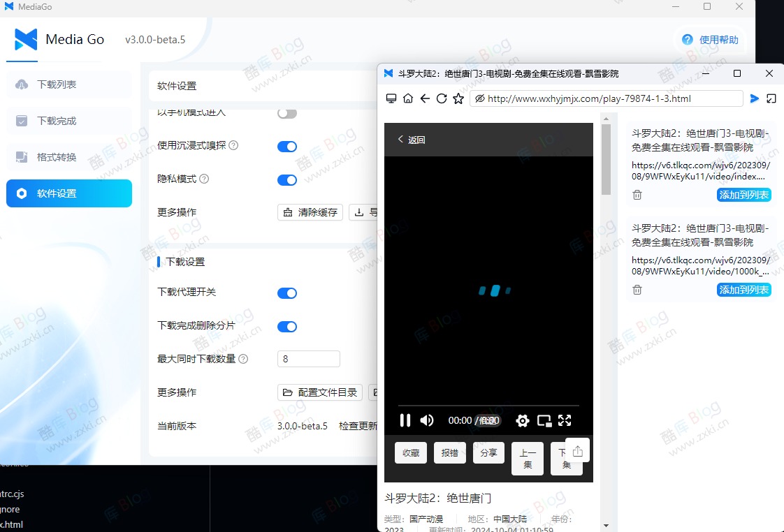Click the 斗罗大陆2：绝世唐门 title text

[438, 498]
